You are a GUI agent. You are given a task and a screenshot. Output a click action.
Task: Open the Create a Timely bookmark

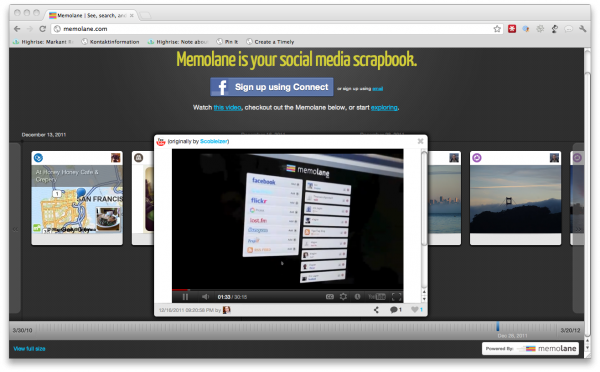[270, 42]
